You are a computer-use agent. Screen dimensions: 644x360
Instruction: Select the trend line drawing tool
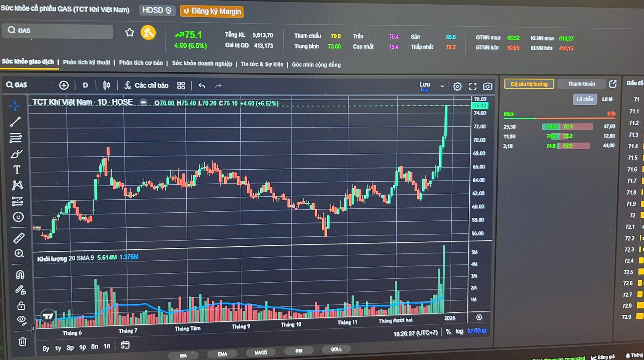tap(15, 122)
